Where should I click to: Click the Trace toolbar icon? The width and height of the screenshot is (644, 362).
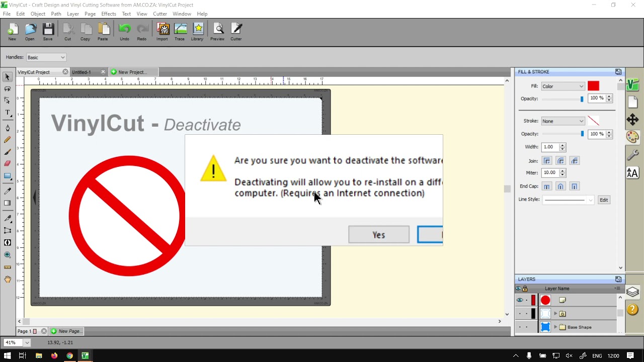(x=180, y=32)
